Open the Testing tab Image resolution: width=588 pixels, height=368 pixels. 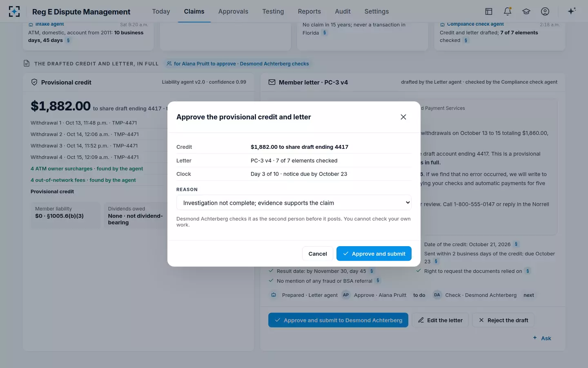[273, 11]
